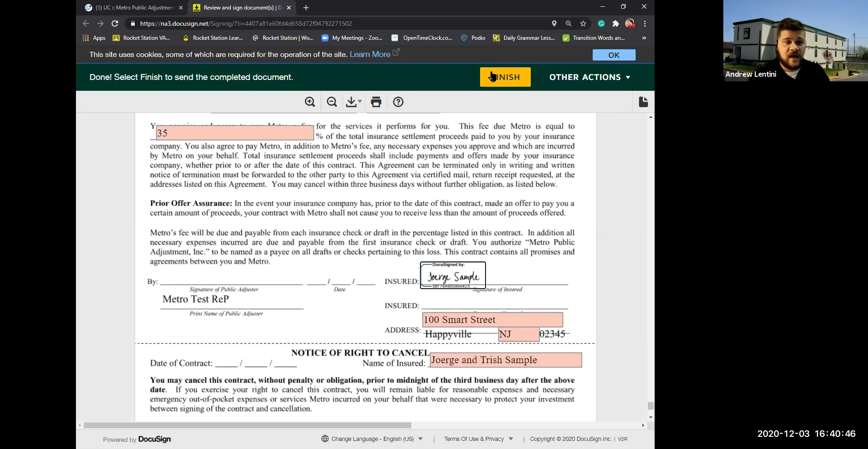Image resolution: width=868 pixels, height=449 pixels.
Task: Reload the current page
Action: click(x=115, y=23)
